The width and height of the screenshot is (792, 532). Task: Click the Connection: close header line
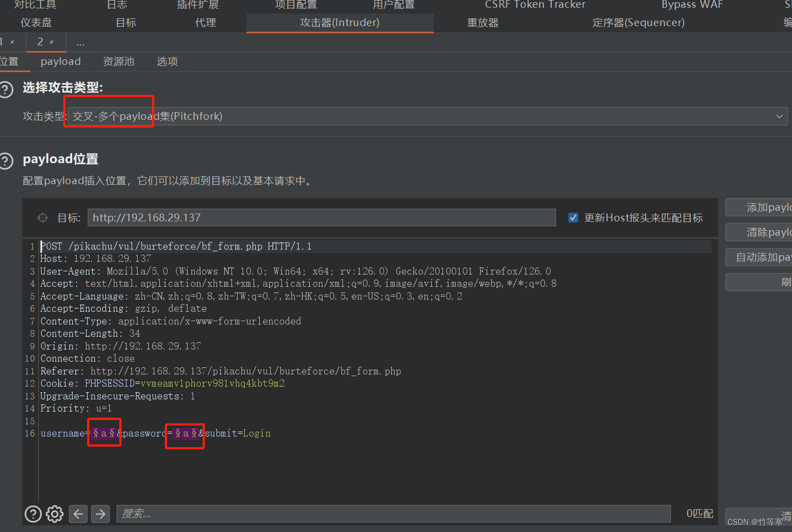click(87, 358)
